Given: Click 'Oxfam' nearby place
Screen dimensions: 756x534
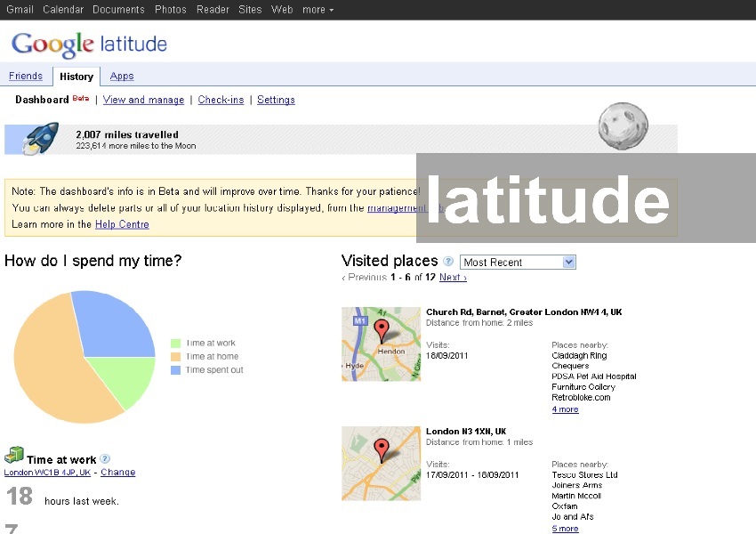Looking at the screenshot, I should [x=565, y=506].
